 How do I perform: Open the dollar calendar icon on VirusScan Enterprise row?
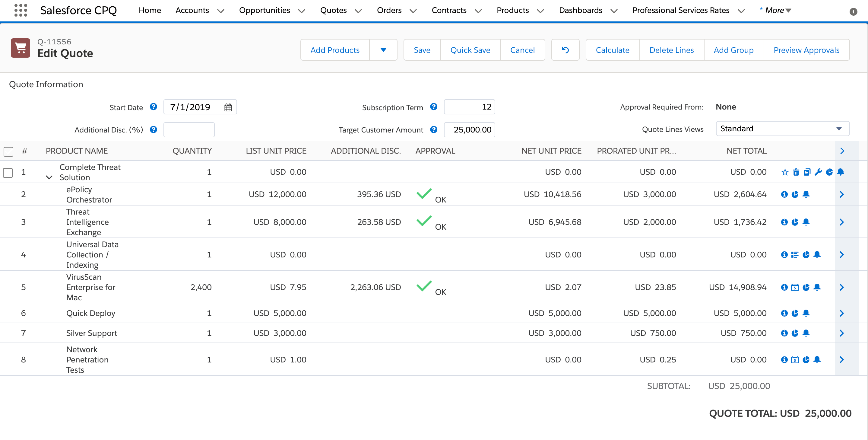[795, 287]
